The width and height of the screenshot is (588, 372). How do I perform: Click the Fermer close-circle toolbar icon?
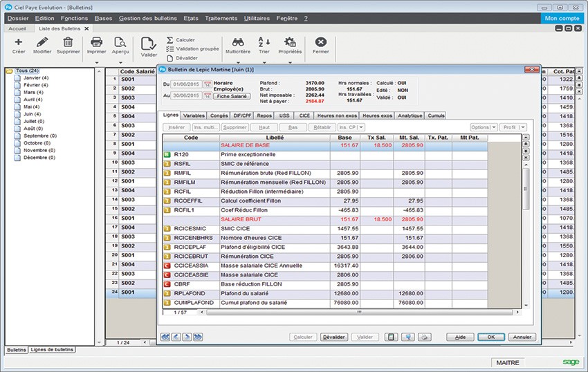320,42
